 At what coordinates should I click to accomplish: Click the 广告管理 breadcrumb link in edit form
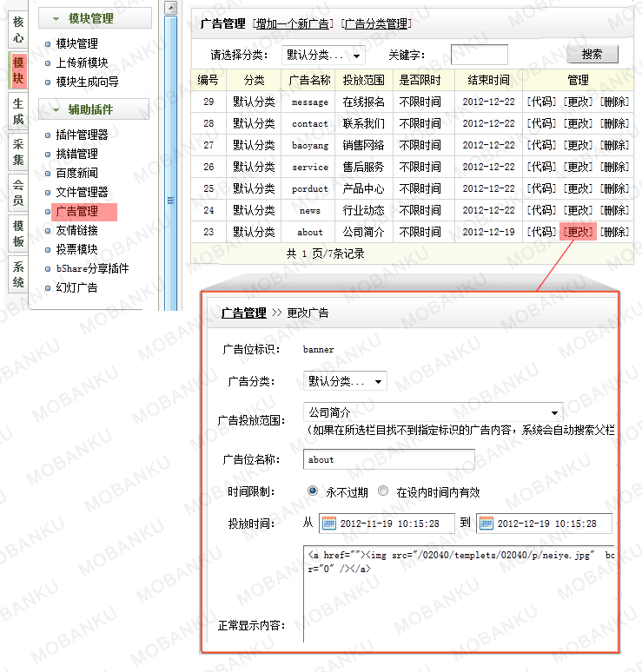(243, 313)
